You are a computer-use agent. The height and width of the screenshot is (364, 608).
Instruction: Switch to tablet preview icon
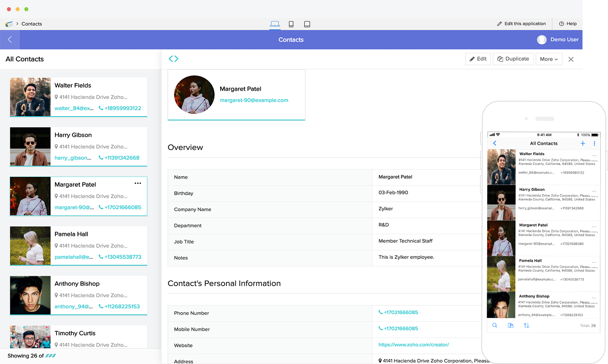307,24
